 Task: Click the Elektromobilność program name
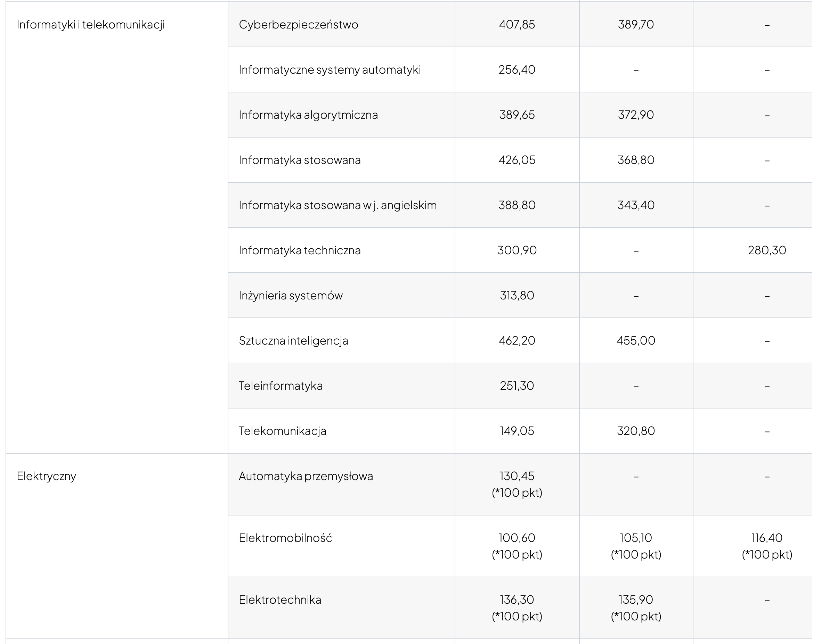(x=285, y=538)
